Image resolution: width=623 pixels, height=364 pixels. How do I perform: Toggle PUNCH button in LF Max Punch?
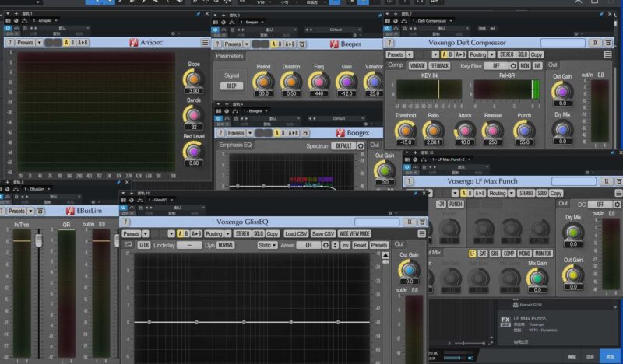pos(456,204)
